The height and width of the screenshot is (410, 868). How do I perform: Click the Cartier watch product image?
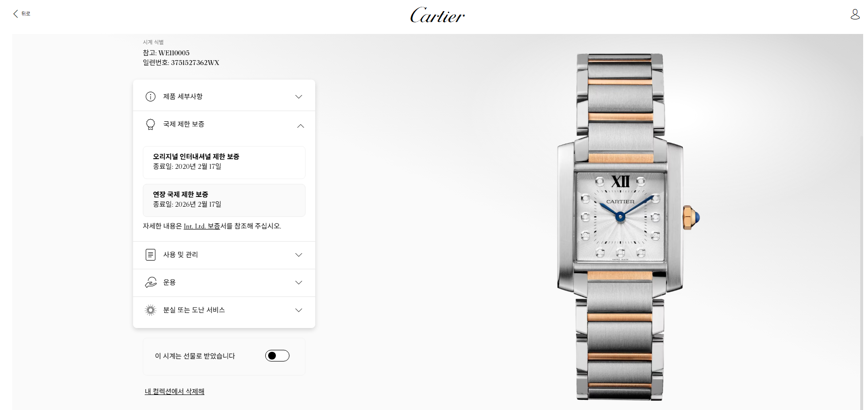620,227
